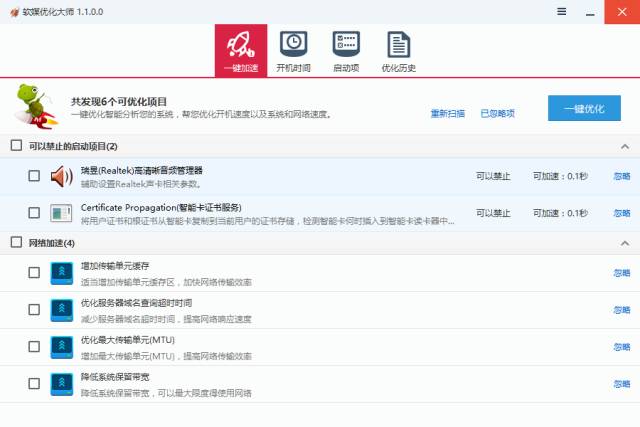Click the 增加传输单元缓存 title text
Viewport: 640px width, 427px height.
[x=115, y=266]
